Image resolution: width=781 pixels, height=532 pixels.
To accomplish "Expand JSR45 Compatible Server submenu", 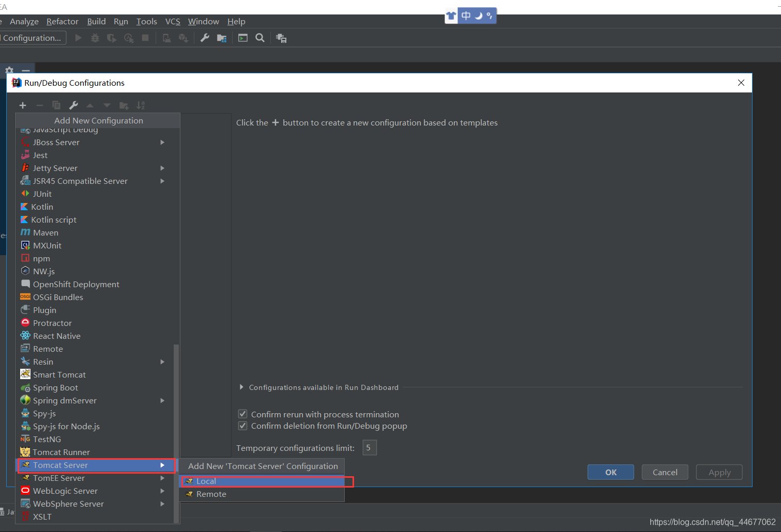I will pos(162,181).
